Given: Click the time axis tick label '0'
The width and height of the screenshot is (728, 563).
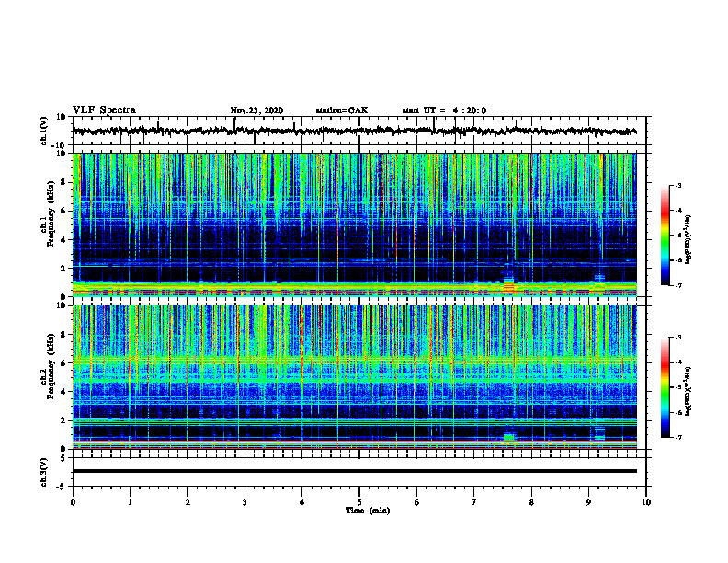Looking at the screenshot, I should click(73, 502).
